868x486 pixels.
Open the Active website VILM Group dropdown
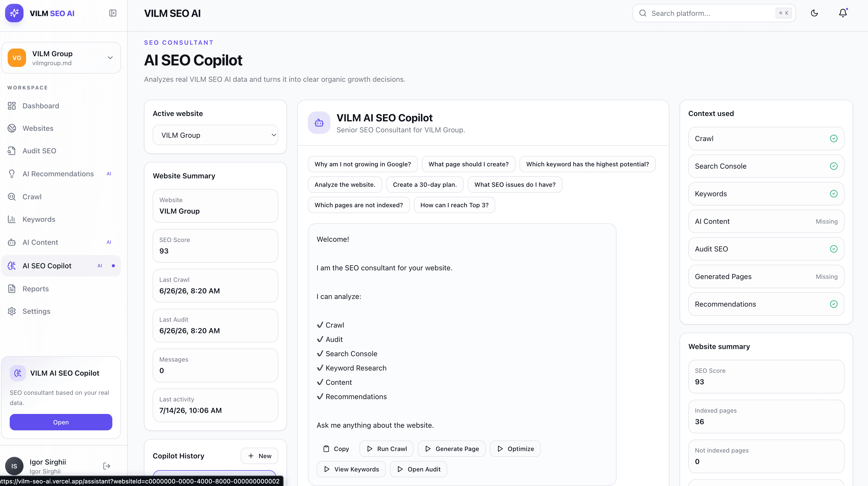(x=215, y=135)
